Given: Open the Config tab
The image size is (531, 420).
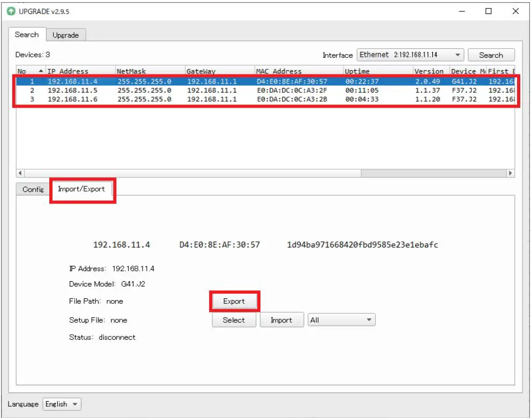Looking at the screenshot, I should tap(33, 189).
